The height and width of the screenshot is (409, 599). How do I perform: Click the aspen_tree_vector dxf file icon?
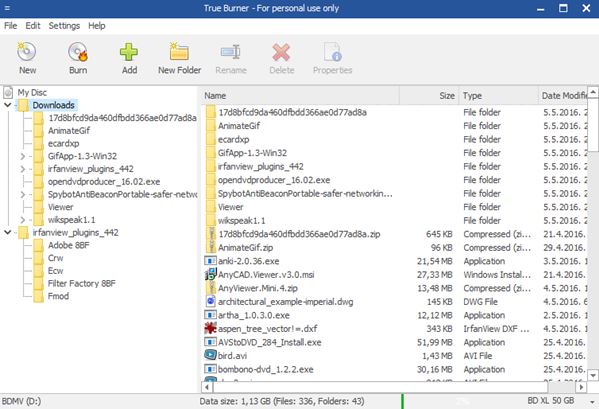(x=210, y=328)
